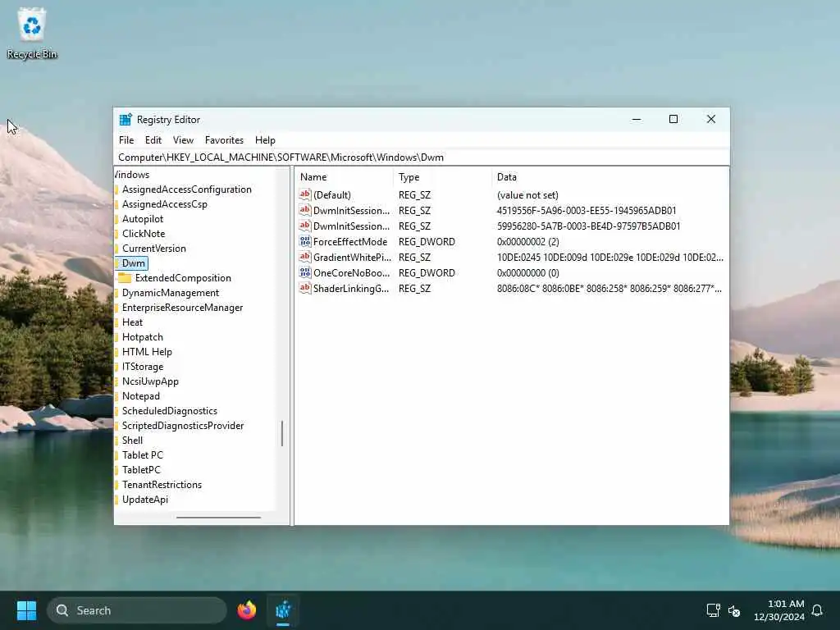
Task: Click the data 0x00000000 (0)
Action: tap(527, 272)
